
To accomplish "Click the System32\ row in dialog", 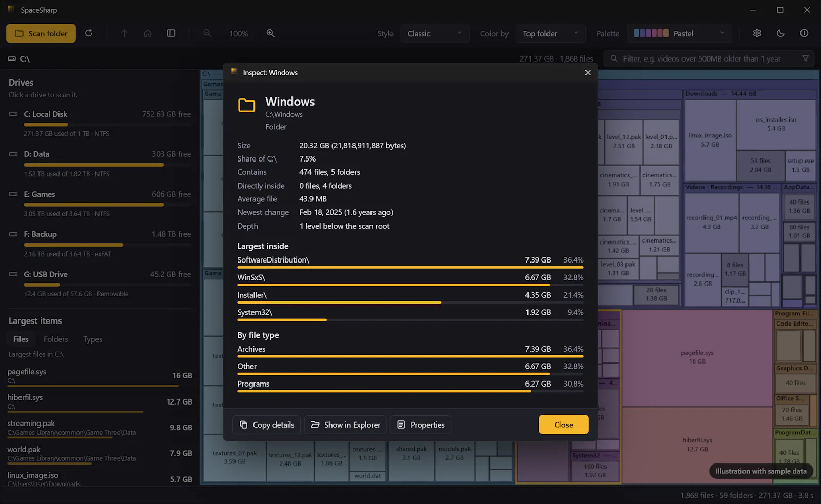I will point(410,314).
